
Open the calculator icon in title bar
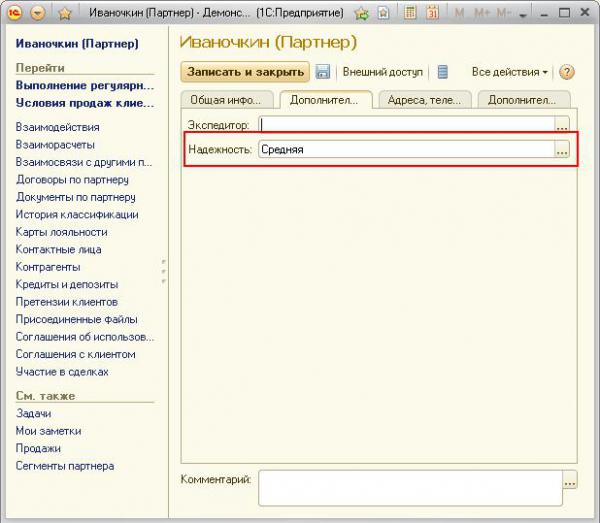pyautogui.click(x=410, y=13)
